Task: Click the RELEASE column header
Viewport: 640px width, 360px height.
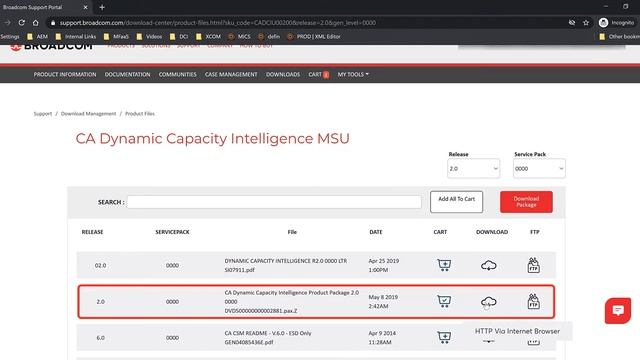Action: coord(92,232)
